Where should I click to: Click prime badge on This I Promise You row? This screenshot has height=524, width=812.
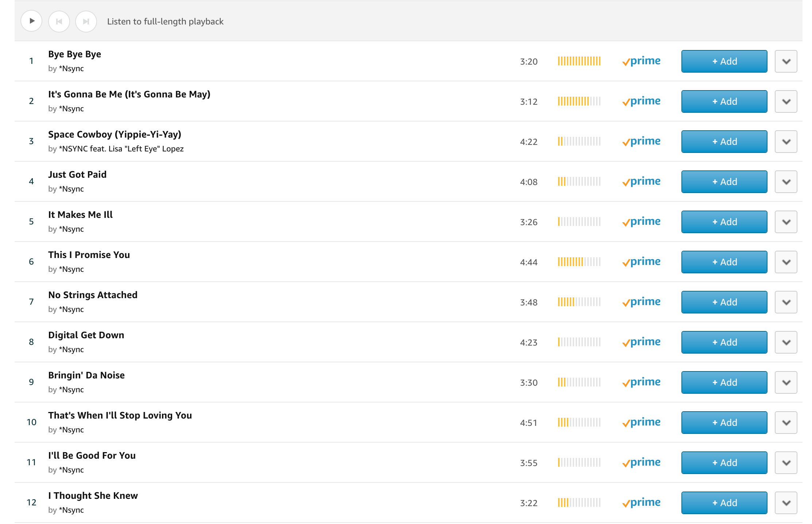tap(641, 262)
